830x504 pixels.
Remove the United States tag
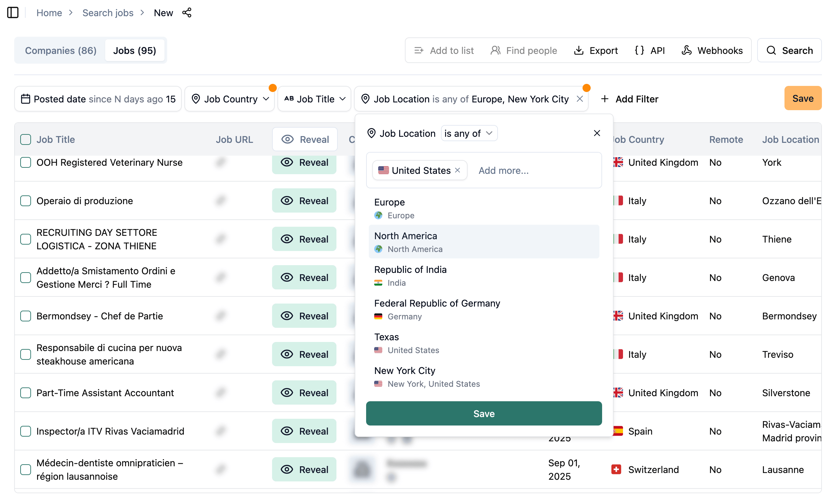click(457, 170)
